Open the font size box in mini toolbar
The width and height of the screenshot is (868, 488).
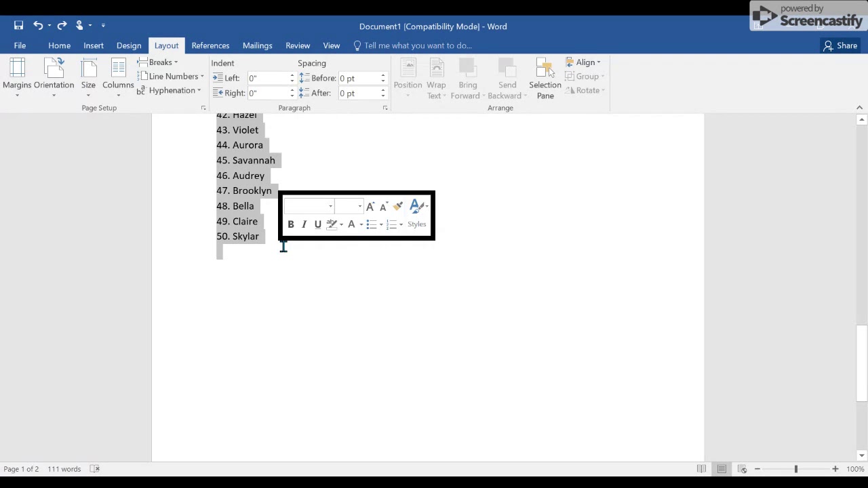coord(350,206)
